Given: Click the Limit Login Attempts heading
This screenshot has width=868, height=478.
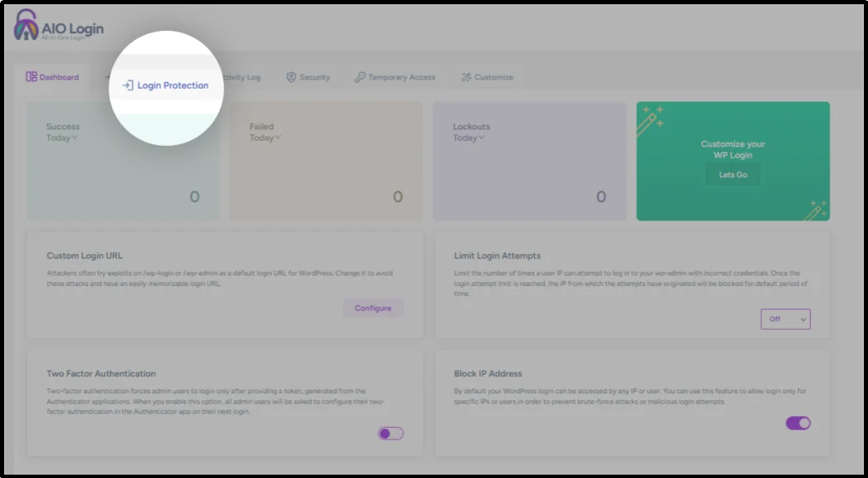Looking at the screenshot, I should tap(497, 256).
